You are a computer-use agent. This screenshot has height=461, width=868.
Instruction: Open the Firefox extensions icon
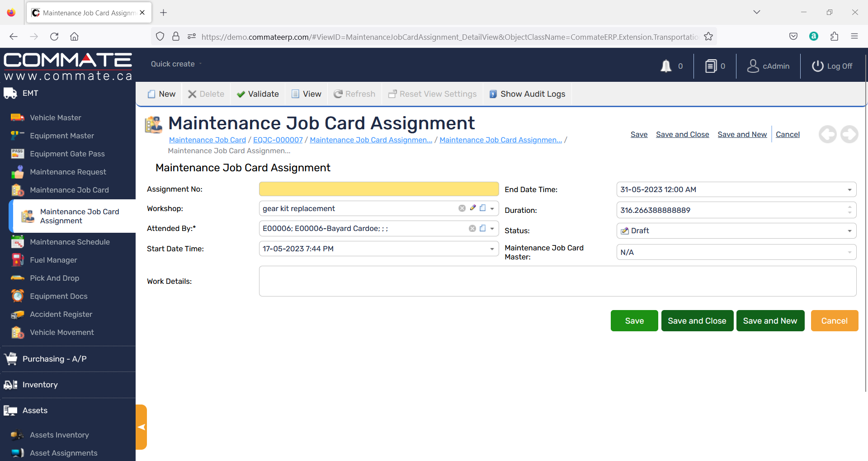pos(834,37)
